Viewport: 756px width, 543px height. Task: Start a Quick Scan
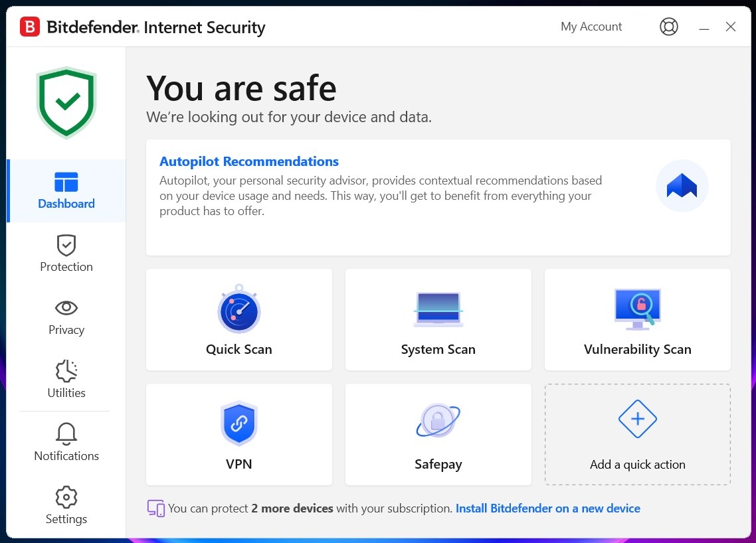pyautogui.click(x=239, y=320)
